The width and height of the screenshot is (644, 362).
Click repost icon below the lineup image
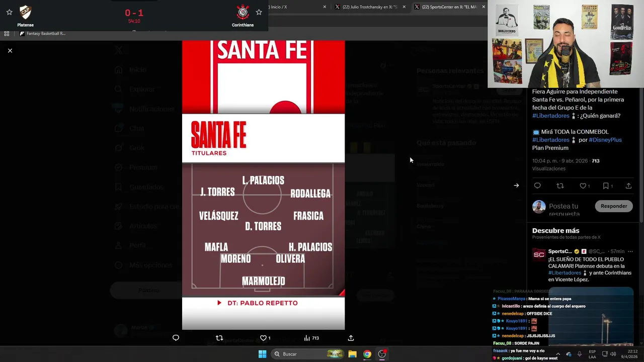(x=219, y=338)
